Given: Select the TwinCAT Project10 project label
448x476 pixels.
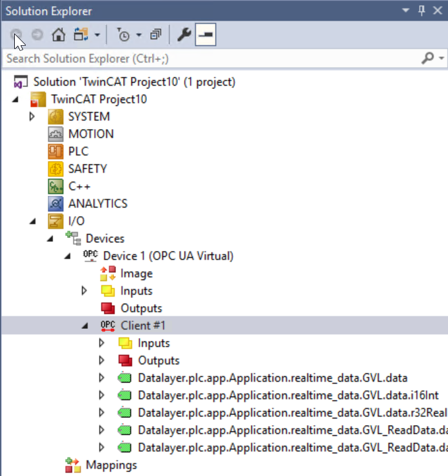Looking at the screenshot, I should 99,99.
